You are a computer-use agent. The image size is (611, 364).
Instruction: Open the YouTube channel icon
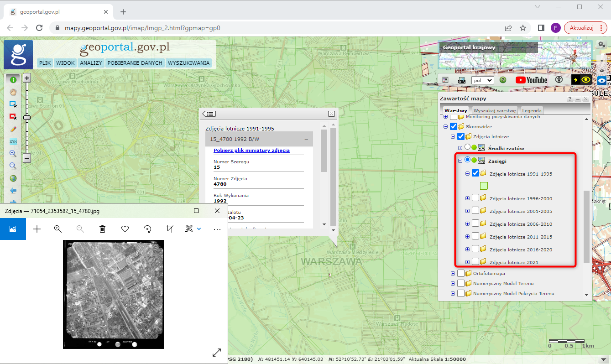[x=531, y=80]
